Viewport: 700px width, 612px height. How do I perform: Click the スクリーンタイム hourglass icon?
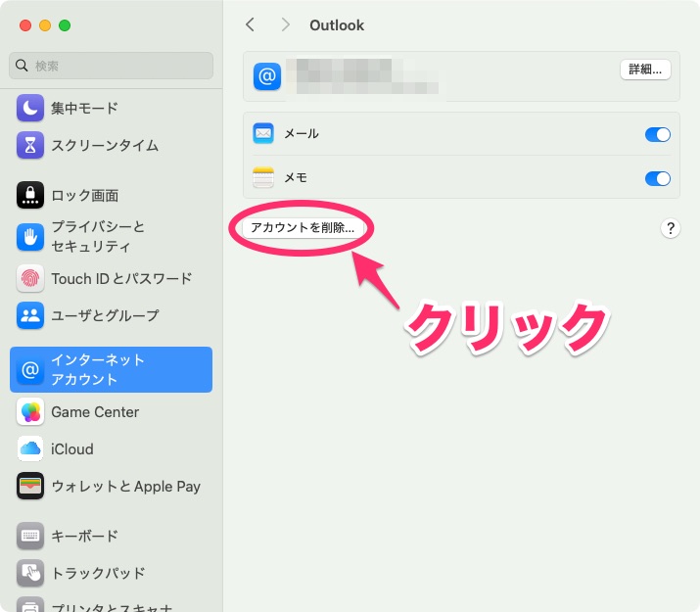click(30, 145)
